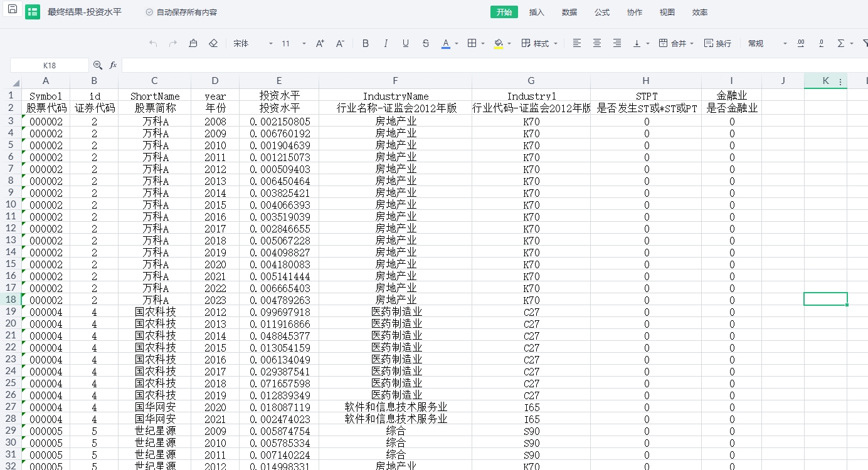868x470 pixels.
Task: Click the 自动保存所有内容 autosave status
Action: tap(181, 13)
